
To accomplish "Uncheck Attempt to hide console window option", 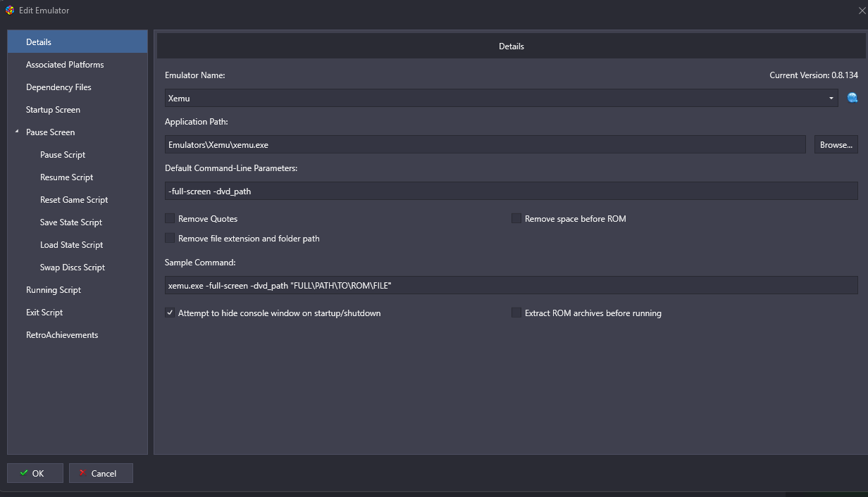I will tap(170, 313).
